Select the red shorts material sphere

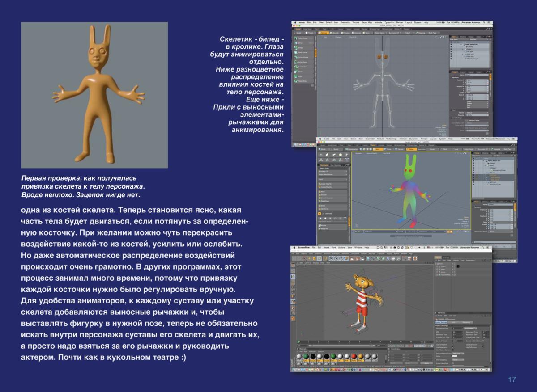(353, 356)
